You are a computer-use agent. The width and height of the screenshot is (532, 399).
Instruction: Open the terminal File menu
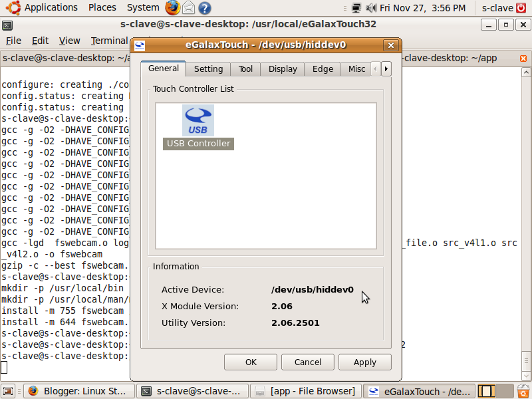pyautogui.click(x=13, y=41)
